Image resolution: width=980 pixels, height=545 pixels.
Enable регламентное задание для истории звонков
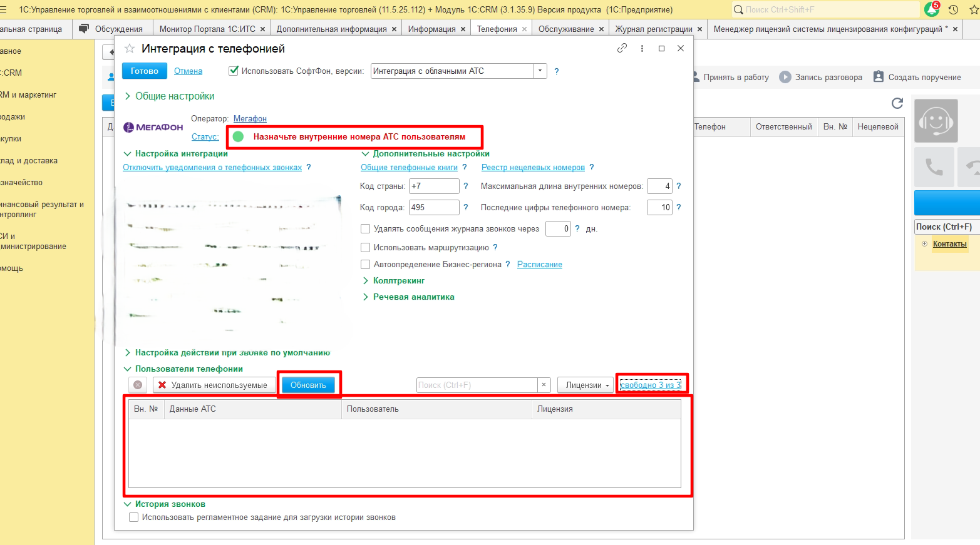[133, 517]
